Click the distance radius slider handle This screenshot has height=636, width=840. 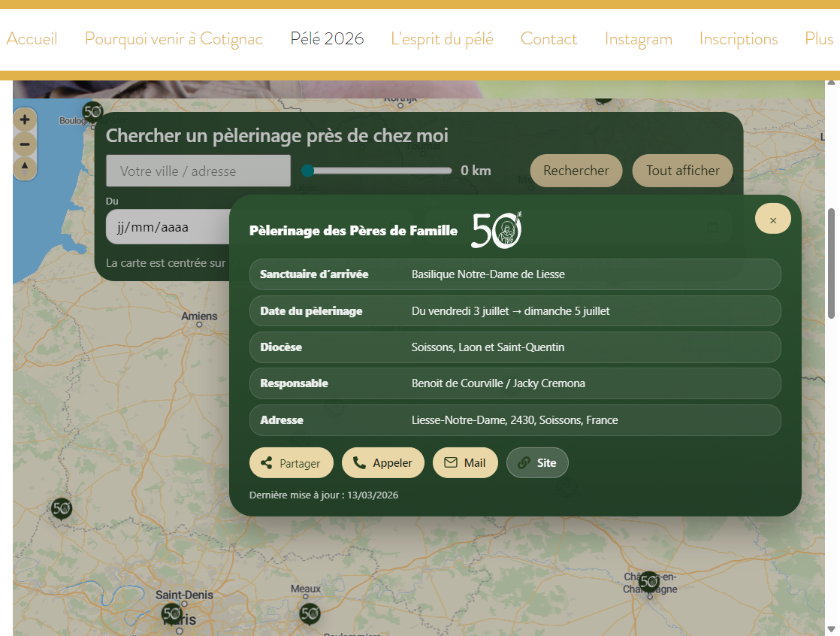307,171
